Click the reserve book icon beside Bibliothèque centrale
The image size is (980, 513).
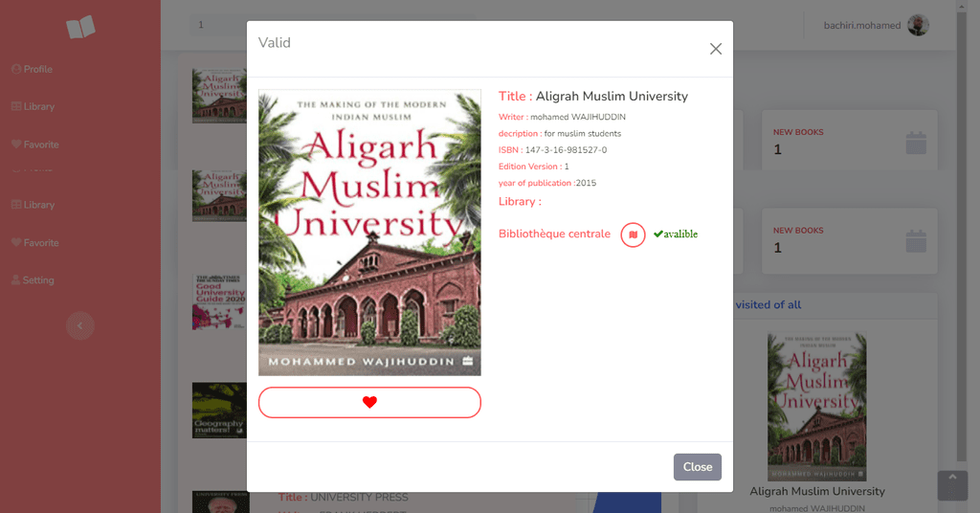(633, 234)
